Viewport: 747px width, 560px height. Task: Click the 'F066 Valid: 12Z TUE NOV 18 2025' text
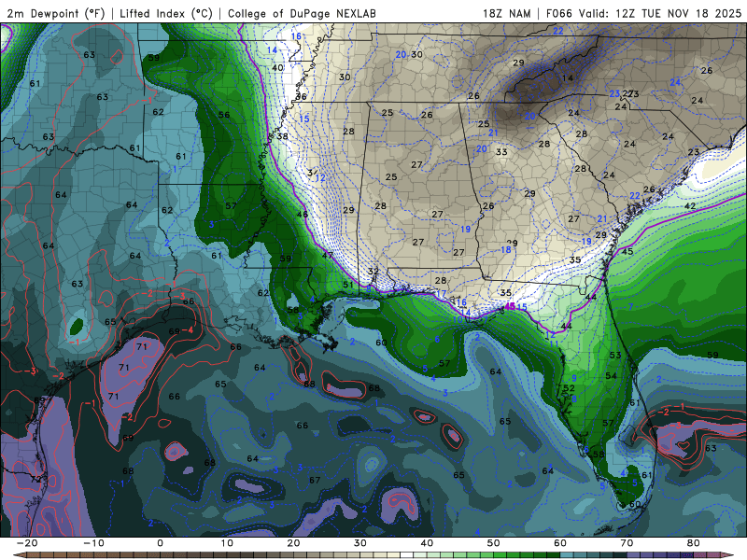click(x=643, y=14)
